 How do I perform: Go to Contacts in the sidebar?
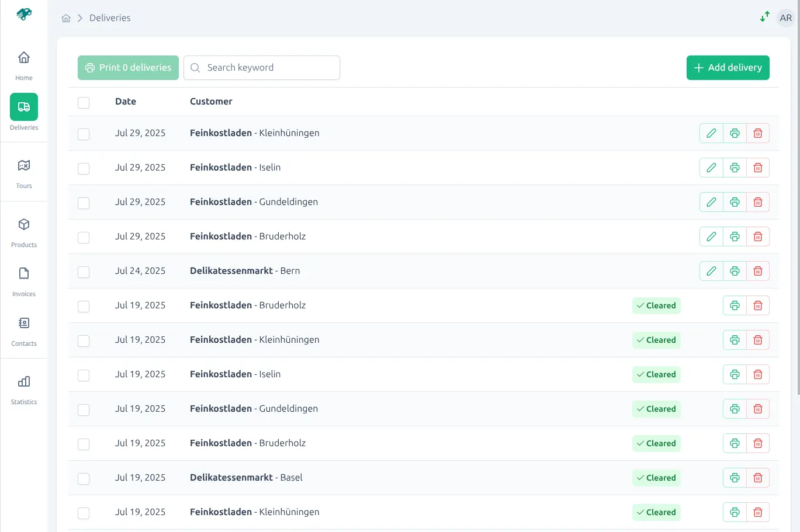(x=23, y=329)
